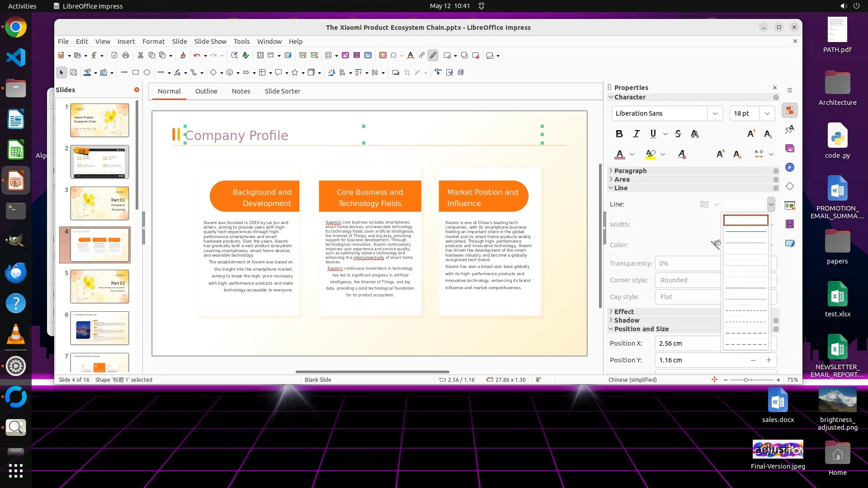
Task: Expand the Paragraph section
Action: (630, 171)
